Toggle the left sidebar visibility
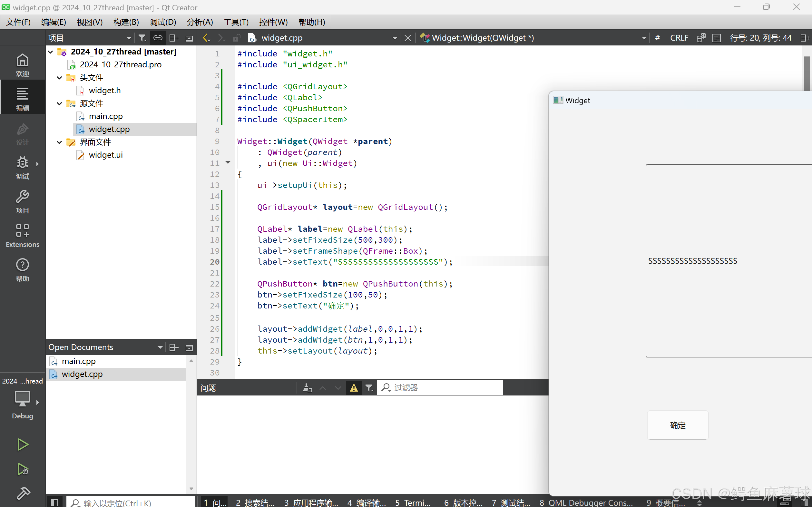This screenshot has height=507, width=812. (x=54, y=502)
